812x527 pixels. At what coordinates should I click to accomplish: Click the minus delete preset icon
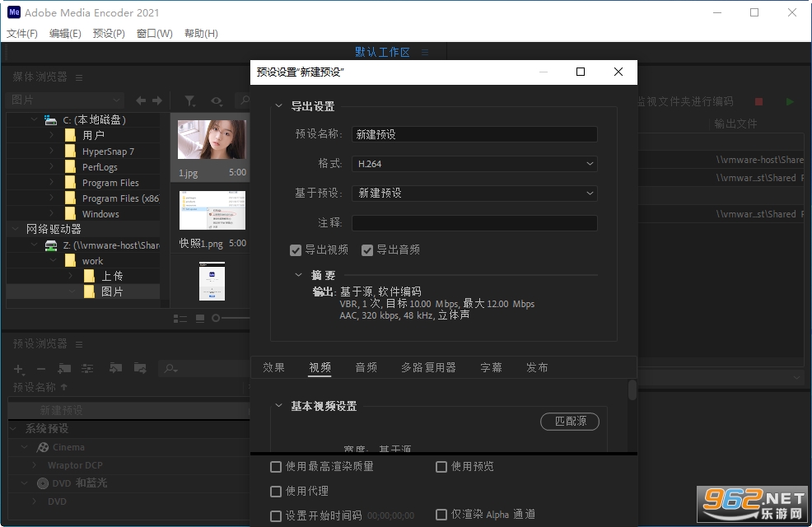[41, 369]
